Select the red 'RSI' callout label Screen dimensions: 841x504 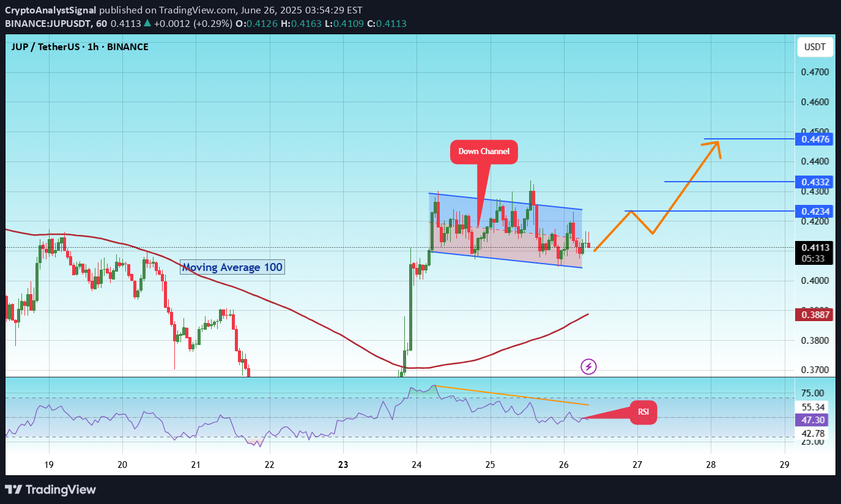pyautogui.click(x=643, y=412)
